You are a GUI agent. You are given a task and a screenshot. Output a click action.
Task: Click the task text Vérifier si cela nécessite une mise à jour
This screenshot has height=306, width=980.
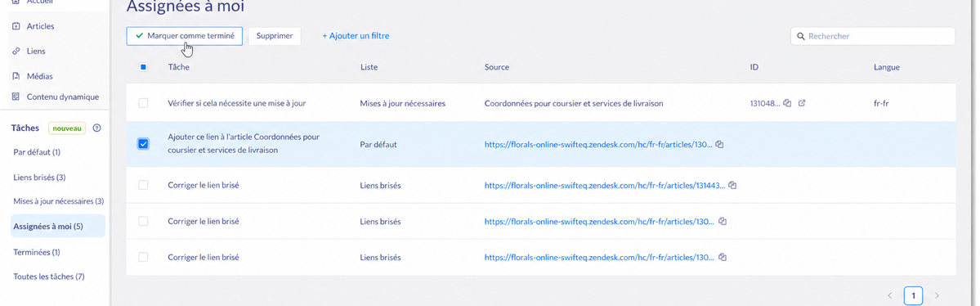point(237,103)
